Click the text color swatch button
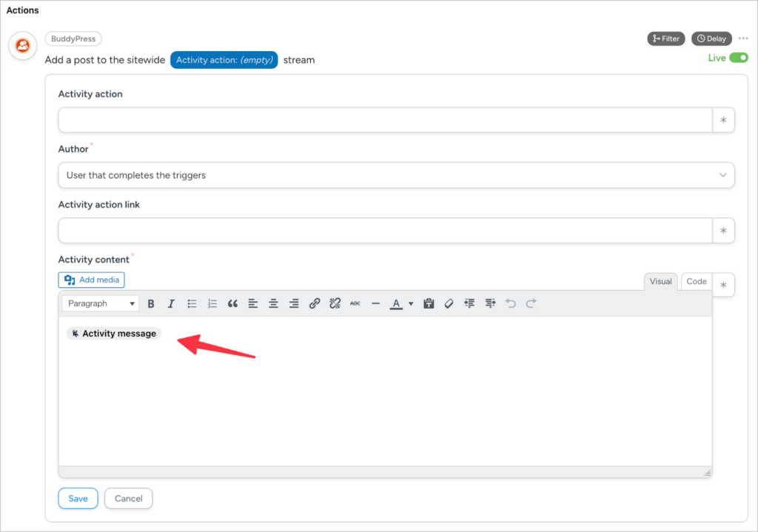The image size is (758, 532). point(396,303)
